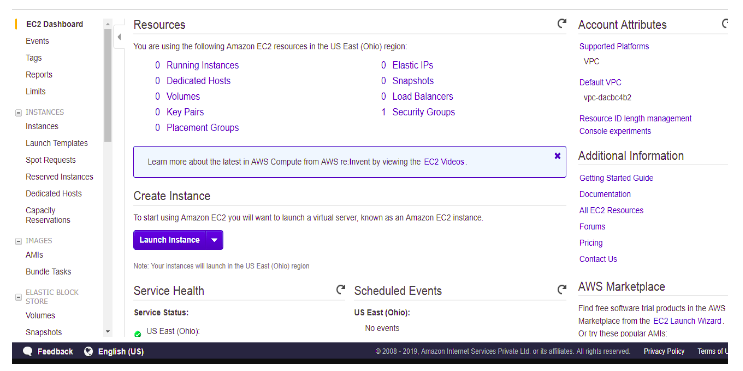
Task: Open Dedicated Hosts in sidebar
Action: (54, 193)
